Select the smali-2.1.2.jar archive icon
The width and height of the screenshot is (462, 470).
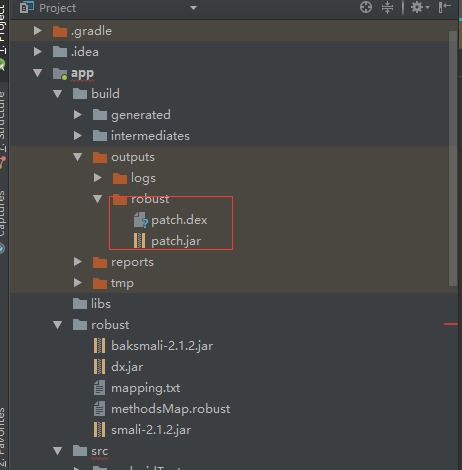pos(100,430)
